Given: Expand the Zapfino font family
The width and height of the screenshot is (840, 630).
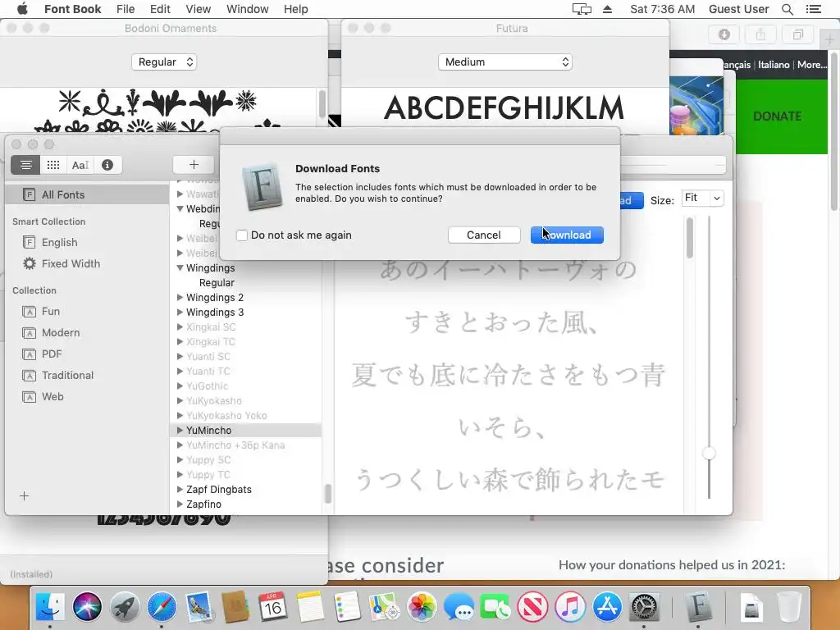Looking at the screenshot, I should point(180,504).
